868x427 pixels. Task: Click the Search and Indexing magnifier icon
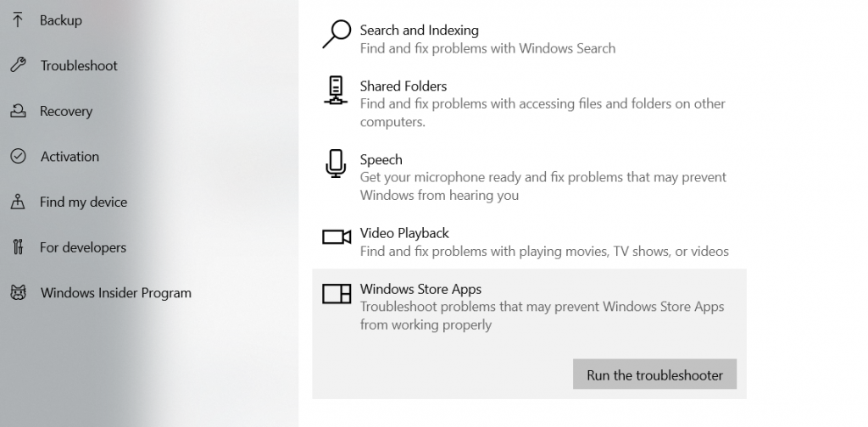coord(337,35)
